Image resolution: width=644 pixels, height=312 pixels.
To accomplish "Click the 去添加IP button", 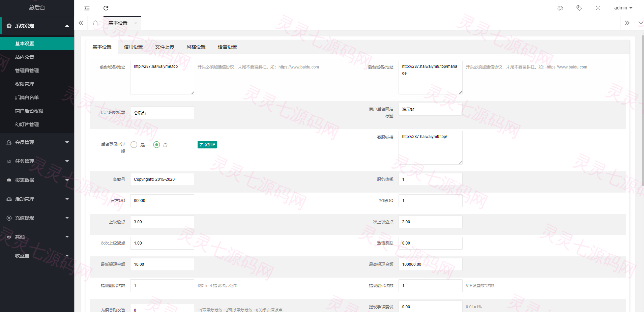I will coord(207,145).
